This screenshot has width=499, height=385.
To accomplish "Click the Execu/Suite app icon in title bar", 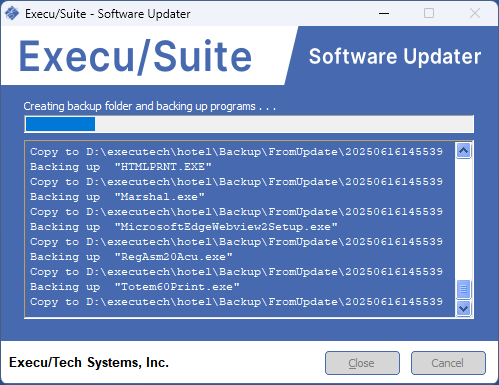I will click(12, 13).
